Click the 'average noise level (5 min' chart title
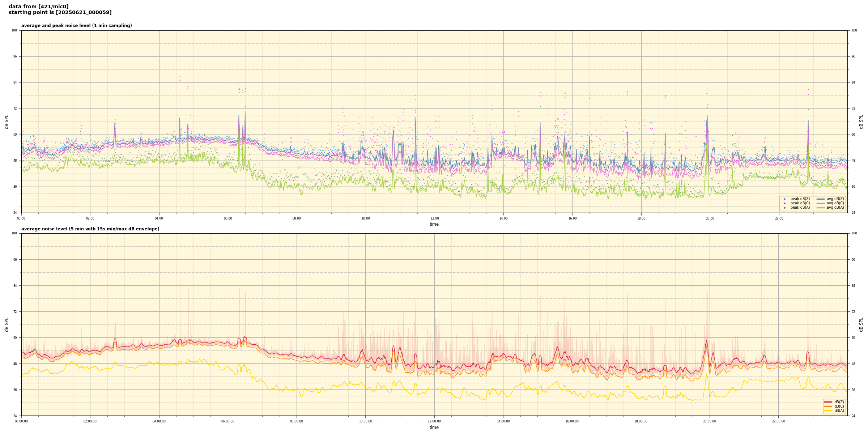 coord(90,229)
